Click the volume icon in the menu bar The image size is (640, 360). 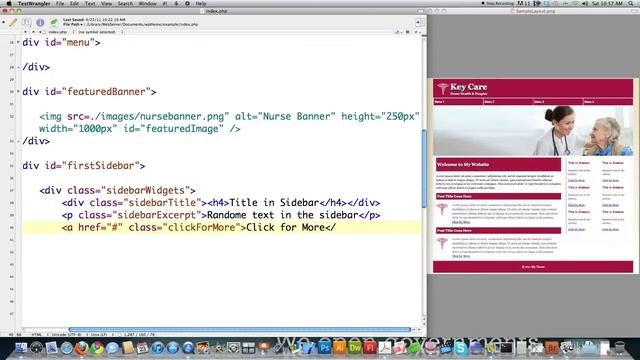(584, 3)
